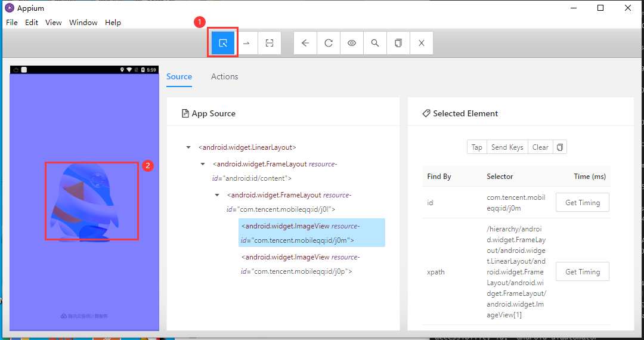Select the FrameLayout j0l tree row
The height and width of the screenshot is (340, 644).
(x=289, y=202)
